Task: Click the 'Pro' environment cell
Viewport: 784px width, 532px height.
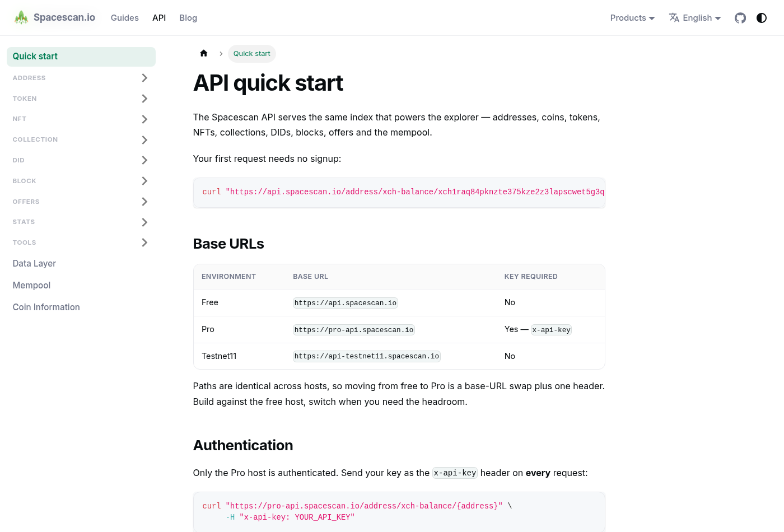Action: (208, 329)
